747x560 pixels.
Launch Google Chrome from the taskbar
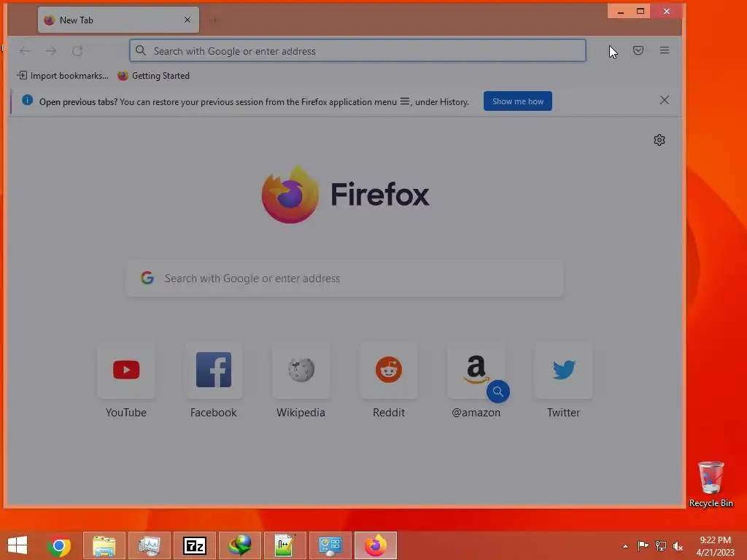coord(59,545)
